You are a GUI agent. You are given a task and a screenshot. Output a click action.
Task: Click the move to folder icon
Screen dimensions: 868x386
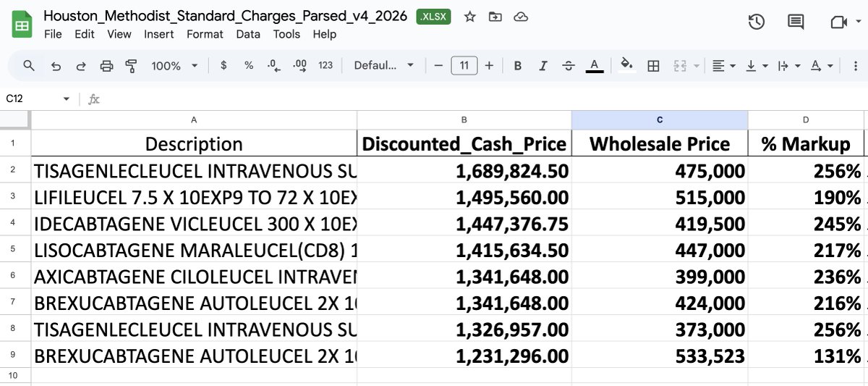click(495, 16)
